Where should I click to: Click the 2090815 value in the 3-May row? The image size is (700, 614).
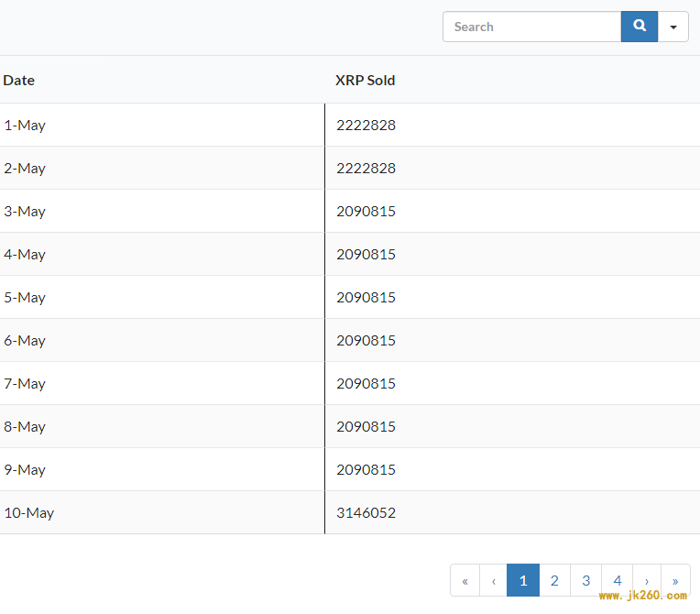pyautogui.click(x=366, y=211)
